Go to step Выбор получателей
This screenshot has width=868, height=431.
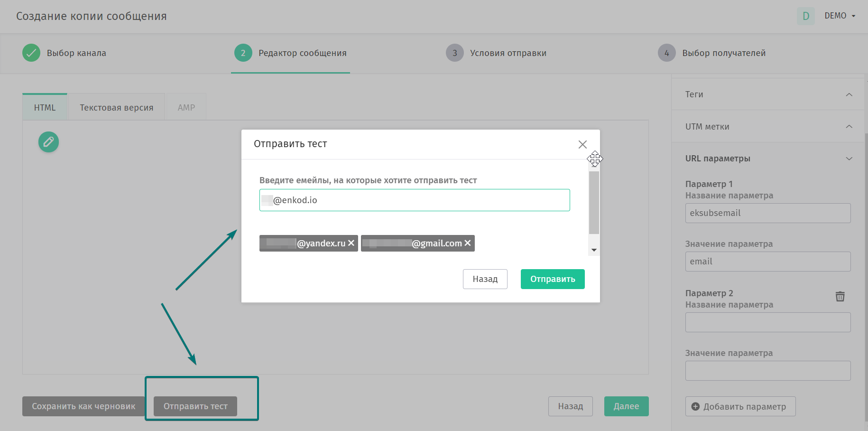click(712, 53)
